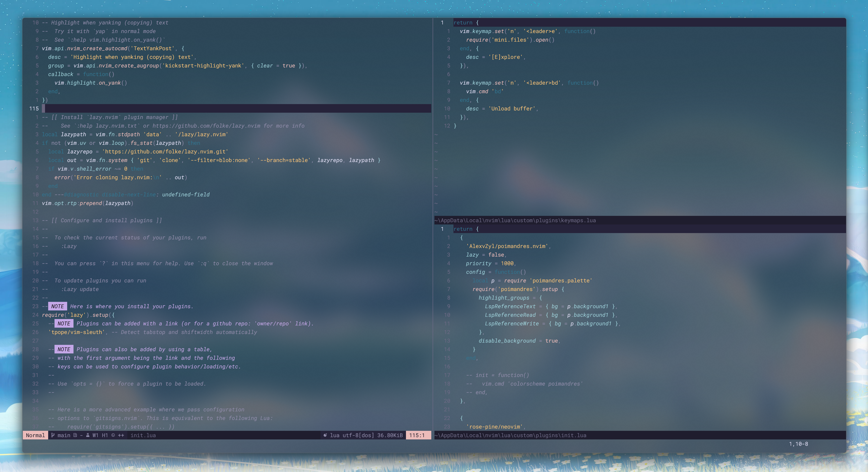Image resolution: width=868 pixels, height=472 pixels.
Task: Click the priority value 1000
Action: tap(507, 263)
